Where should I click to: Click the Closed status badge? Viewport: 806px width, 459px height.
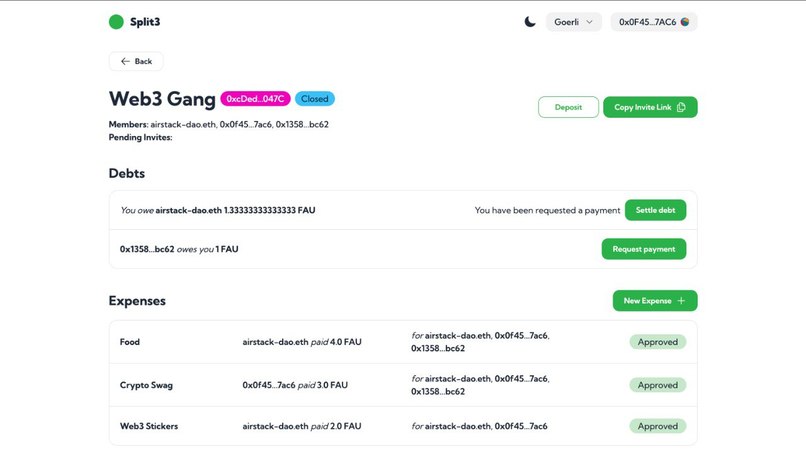coord(315,99)
